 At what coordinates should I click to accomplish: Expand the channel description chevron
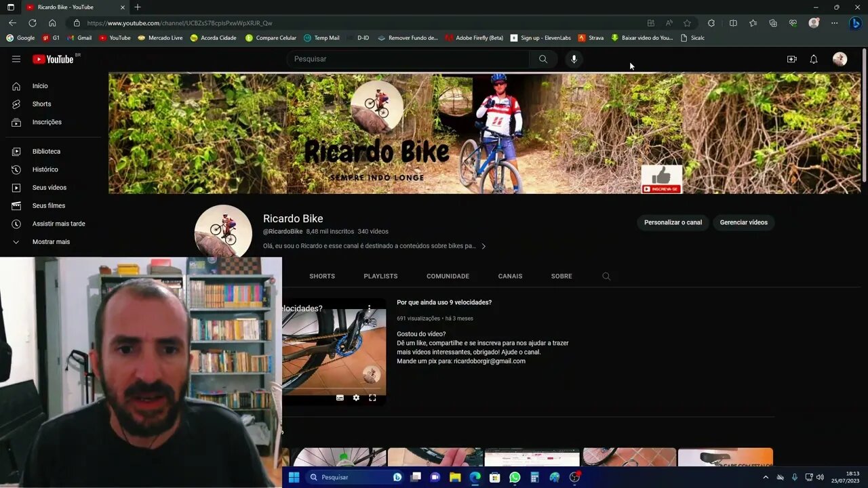(x=484, y=246)
